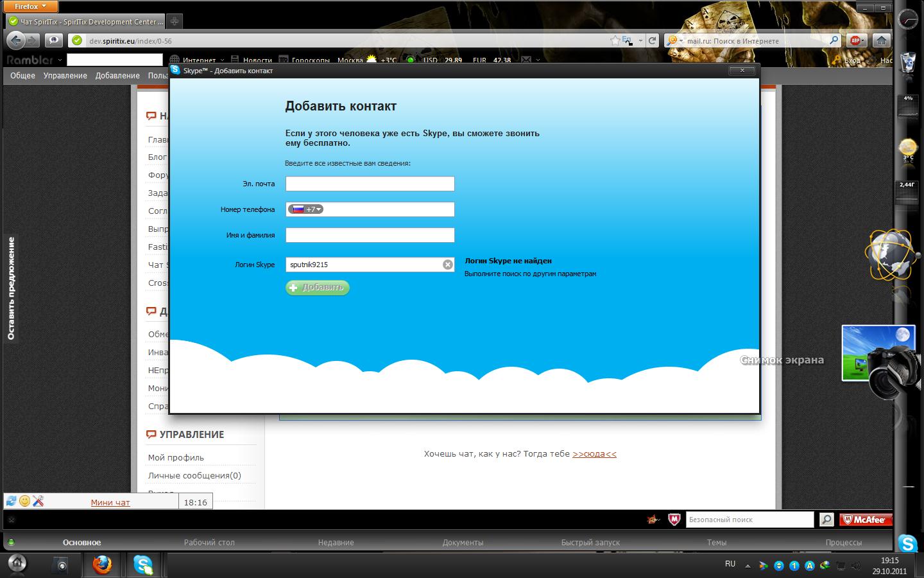Viewport: 924px width, 578px height.
Task: Follow the >>сюда<< link
Action: (x=594, y=454)
